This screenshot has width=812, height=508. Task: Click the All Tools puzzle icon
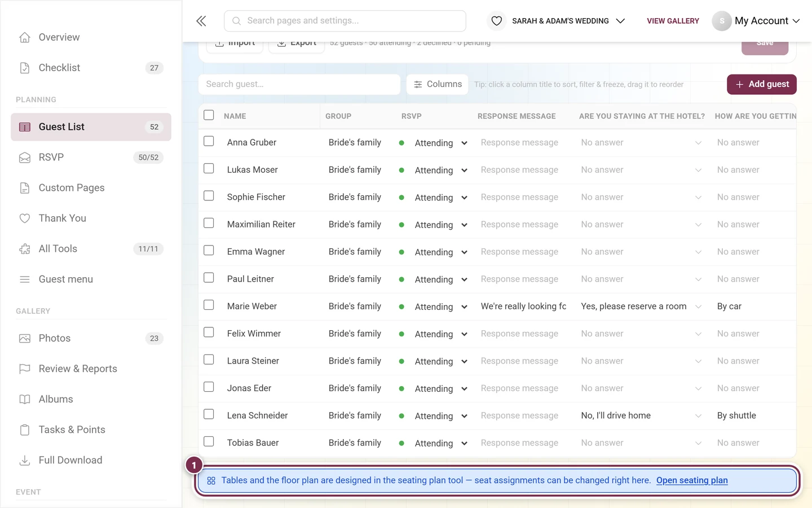click(25, 249)
